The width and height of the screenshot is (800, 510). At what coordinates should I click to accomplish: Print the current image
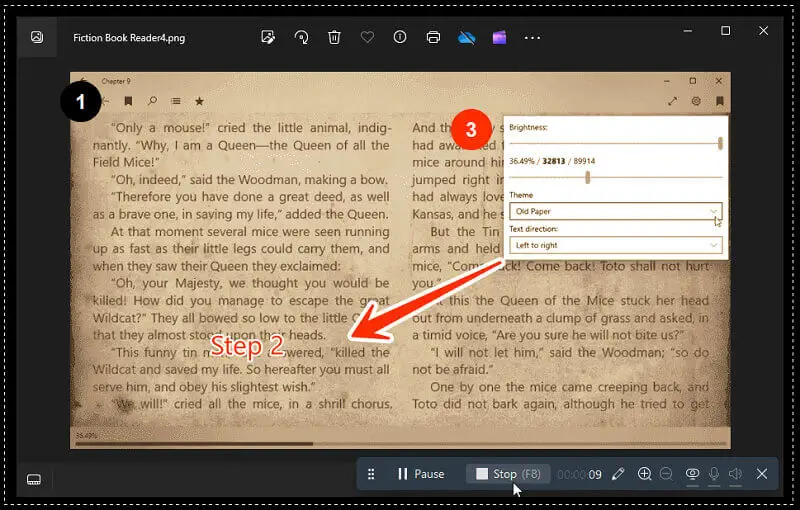[433, 37]
